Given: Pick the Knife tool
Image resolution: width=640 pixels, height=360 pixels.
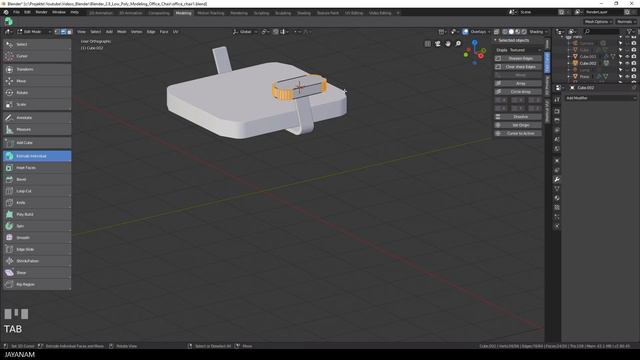Looking at the screenshot, I should tap(37, 202).
